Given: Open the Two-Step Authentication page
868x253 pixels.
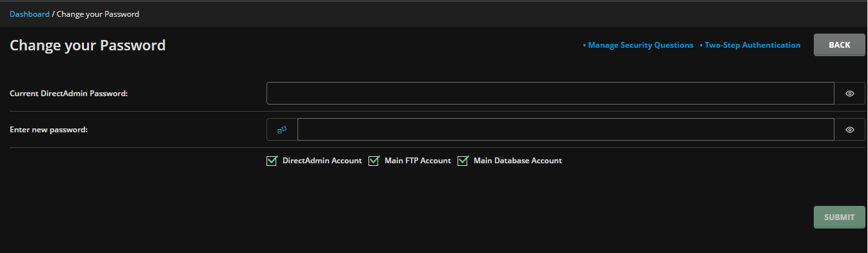Looking at the screenshot, I should [x=750, y=45].
